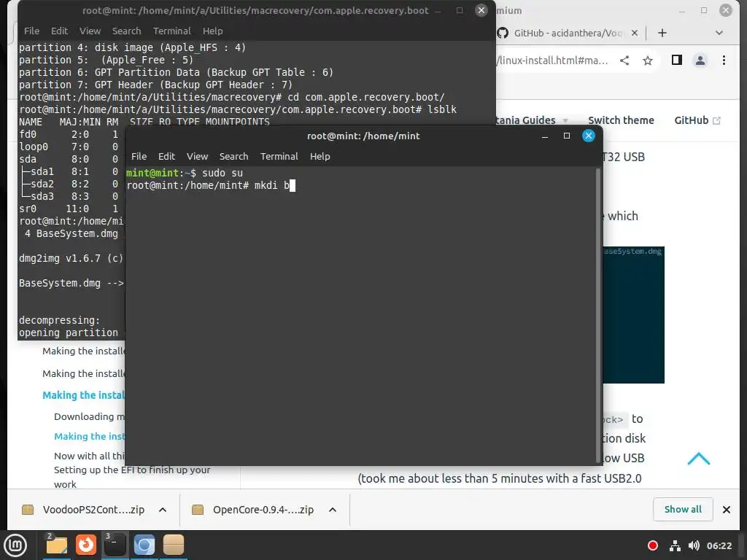Click the share page icon in address bar
Viewport: 747px width, 560px height.
(624, 61)
